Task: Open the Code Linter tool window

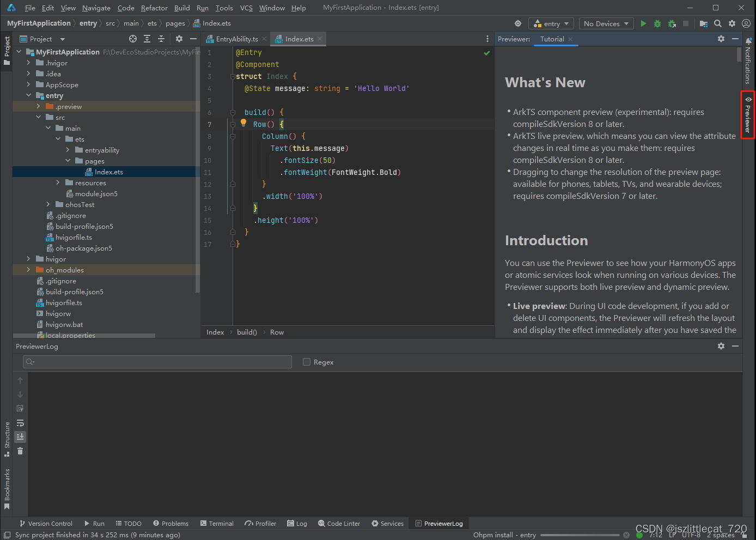Action: pyautogui.click(x=339, y=523)
